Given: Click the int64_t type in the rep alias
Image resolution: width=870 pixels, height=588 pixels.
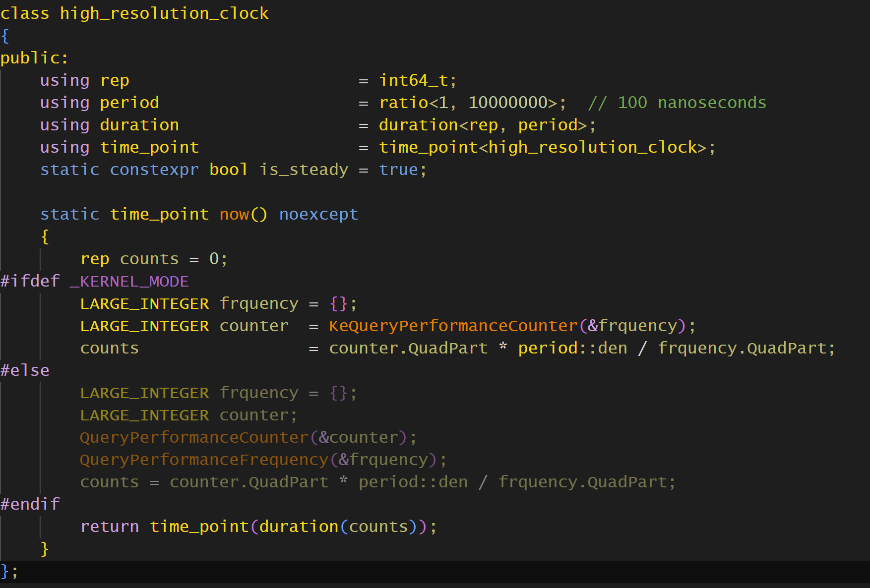Looking at the screenshot, I should [x=413, y=80].
